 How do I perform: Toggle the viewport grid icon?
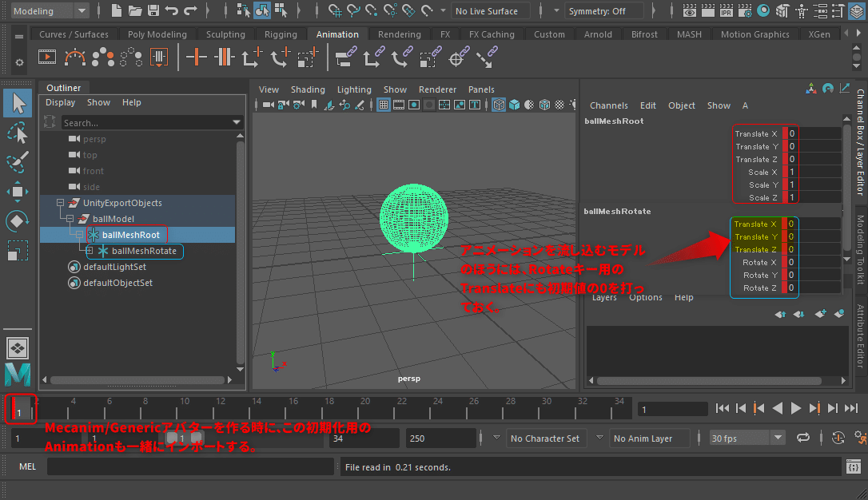pos(383,105)
